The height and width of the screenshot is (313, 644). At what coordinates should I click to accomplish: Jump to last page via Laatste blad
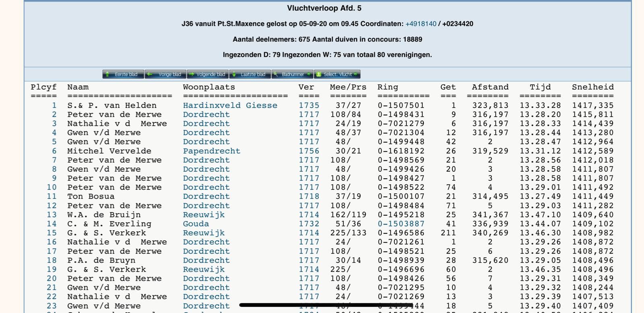point(250,74)
